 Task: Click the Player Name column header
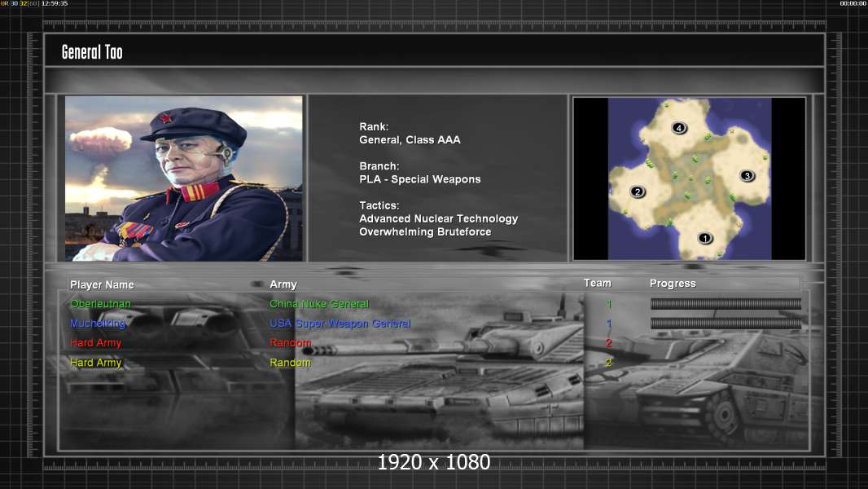tap(102, 284)
